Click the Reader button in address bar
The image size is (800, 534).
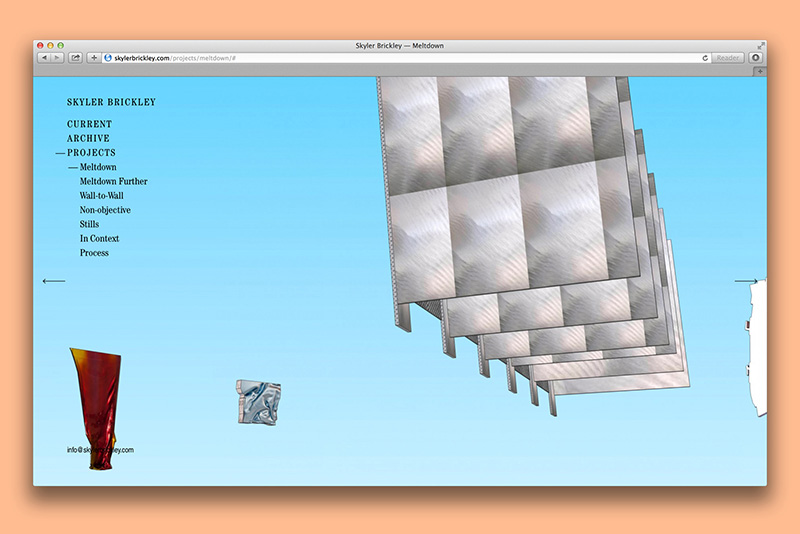(x=727, y=58)
